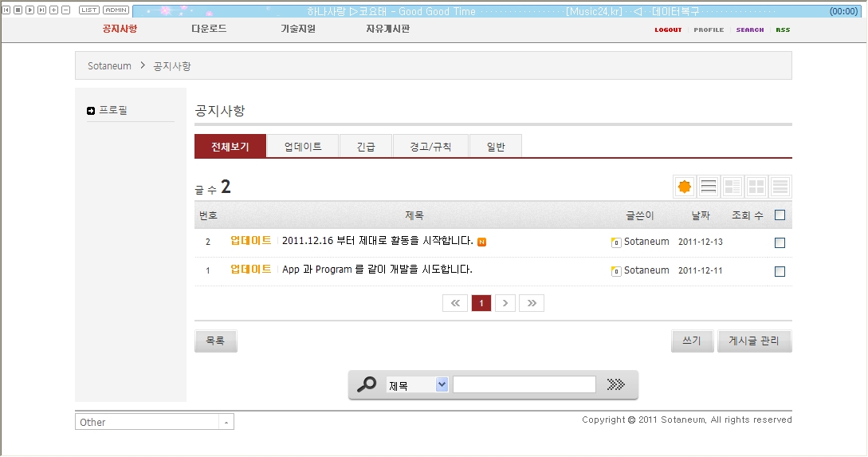Image resolution: width=868 pixels, height=457 pixels.
Task: Click in the search text field
Action: tap(524, 385)
